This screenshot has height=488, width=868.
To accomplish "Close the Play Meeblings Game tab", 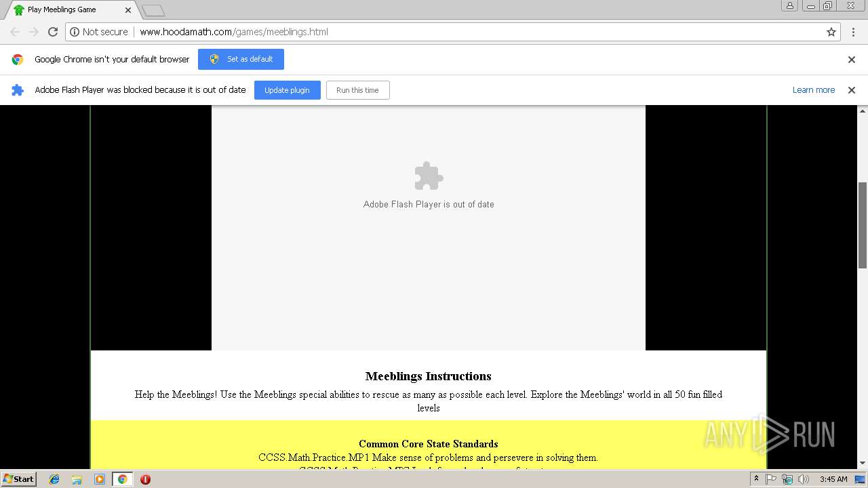I will click(128, 10).
